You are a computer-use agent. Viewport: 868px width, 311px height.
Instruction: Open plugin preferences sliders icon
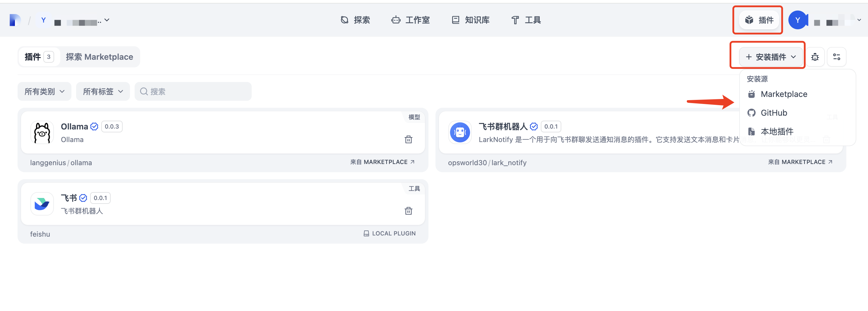click(836, 57)
